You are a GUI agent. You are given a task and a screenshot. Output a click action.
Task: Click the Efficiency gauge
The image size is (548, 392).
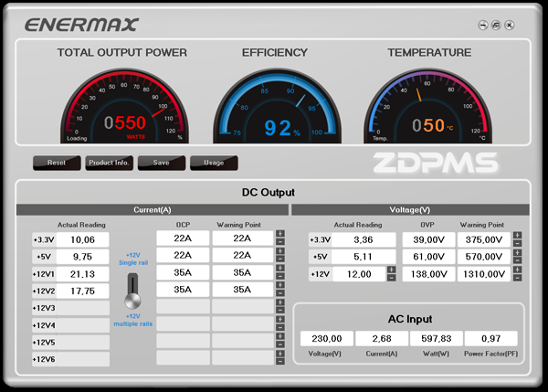(x=277, y=107)
